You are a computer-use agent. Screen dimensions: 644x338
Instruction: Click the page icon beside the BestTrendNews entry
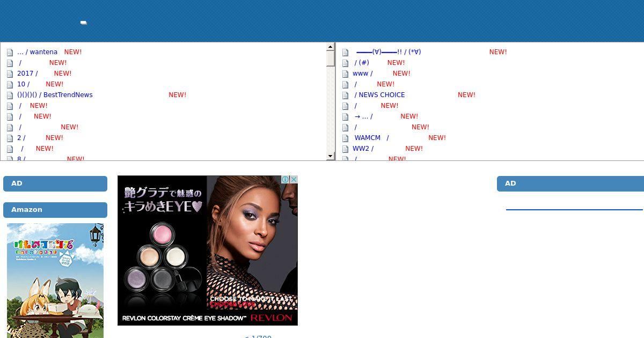click(10, 95)
